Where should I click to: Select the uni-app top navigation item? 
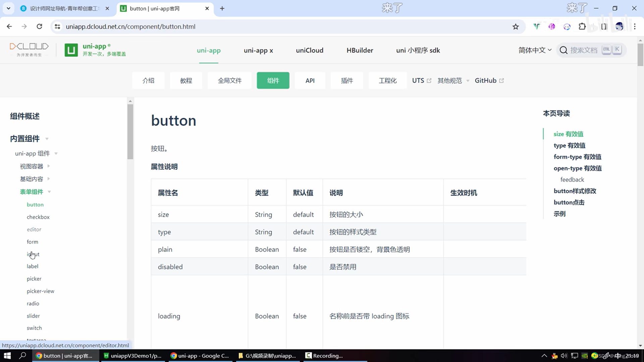tap(209, 50)
